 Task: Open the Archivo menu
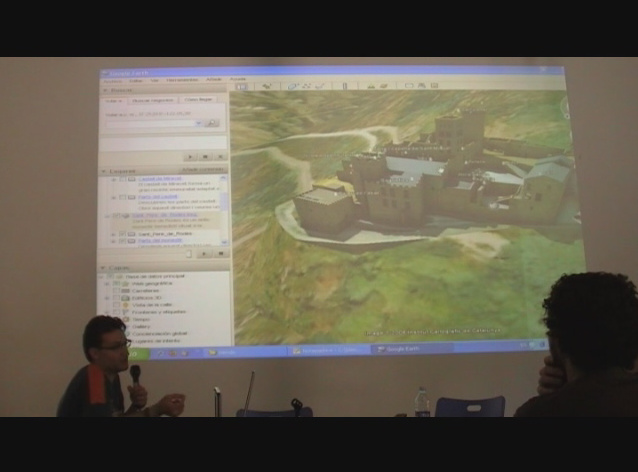tap(113, 81)
